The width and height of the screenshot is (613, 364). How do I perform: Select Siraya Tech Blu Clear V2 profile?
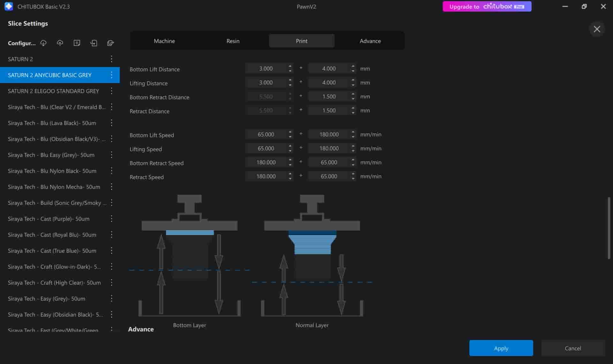60,107
